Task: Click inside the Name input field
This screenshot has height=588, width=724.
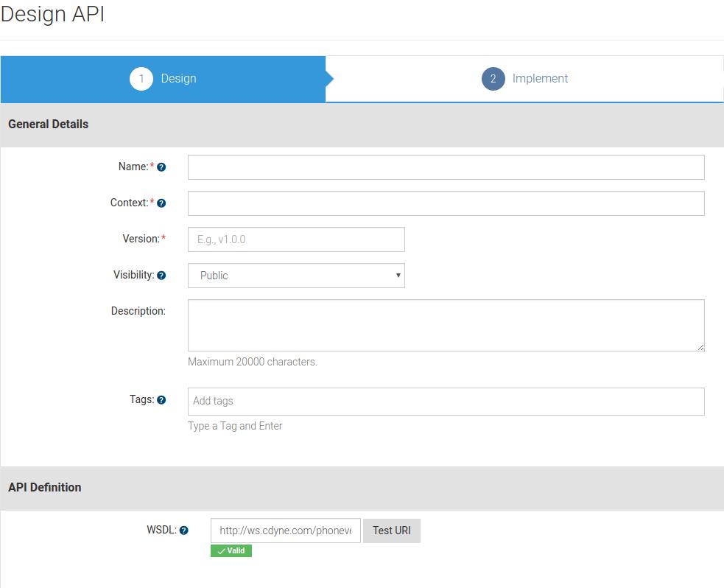Action: click(x=445, y=167)
